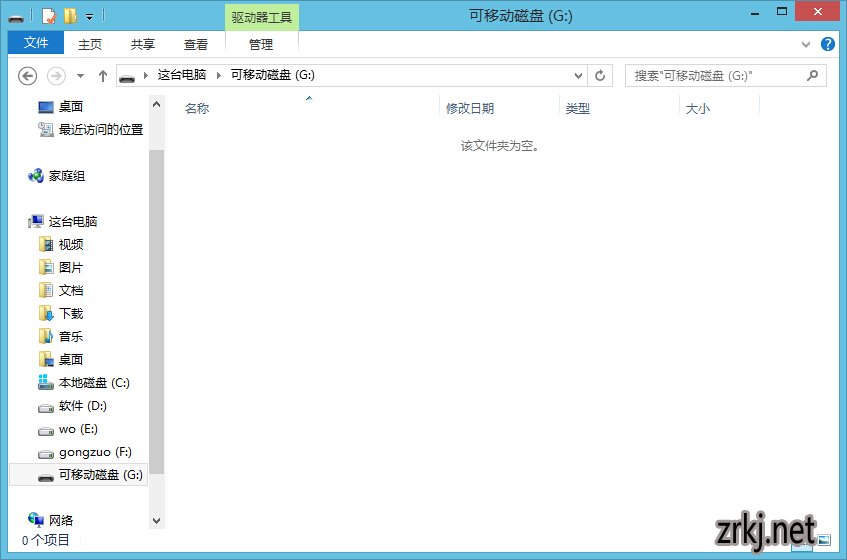Minimize the 可移动磁盘 (G:) window
The image size is (847, 560).
tap(755, 12)
